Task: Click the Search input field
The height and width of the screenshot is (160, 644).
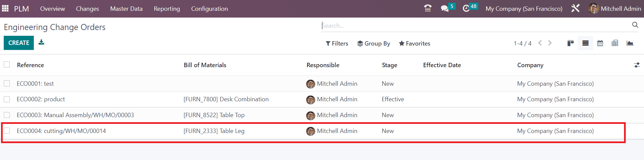Action: pos(475,26)
